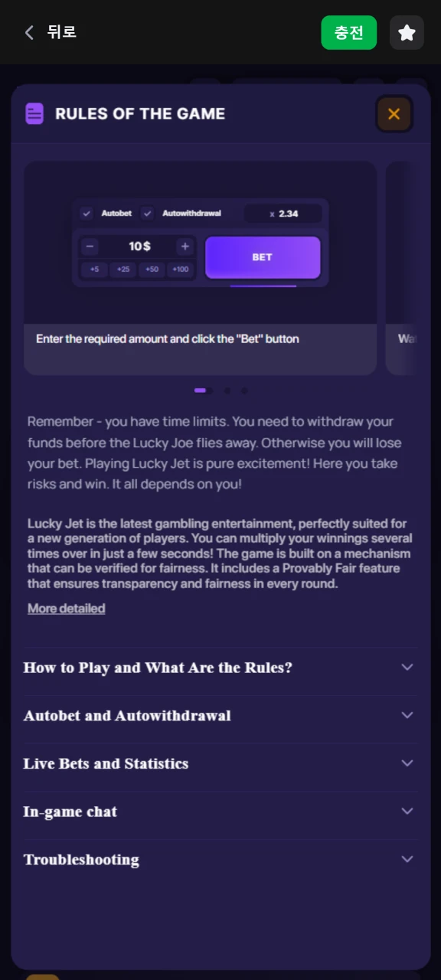This screenshot has width=441, height=980.
Task: Click the back arrow next to 뒤로
Action: 29,32
